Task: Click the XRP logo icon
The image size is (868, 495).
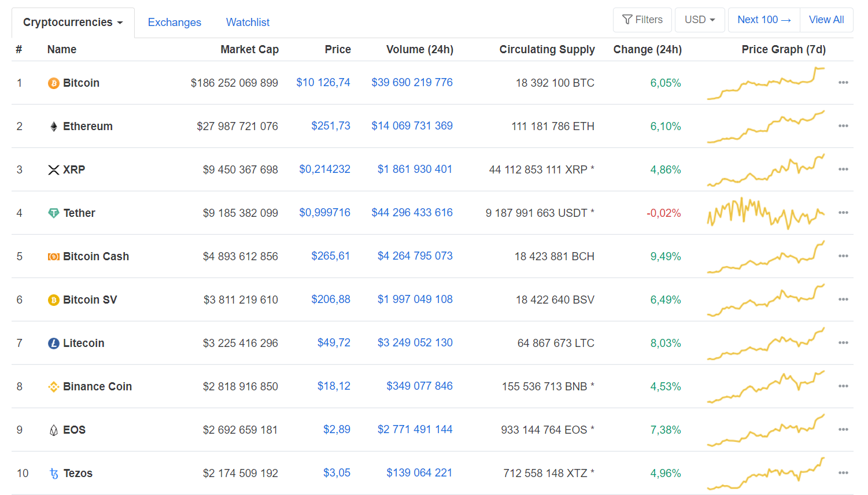Action: [53, 170]
